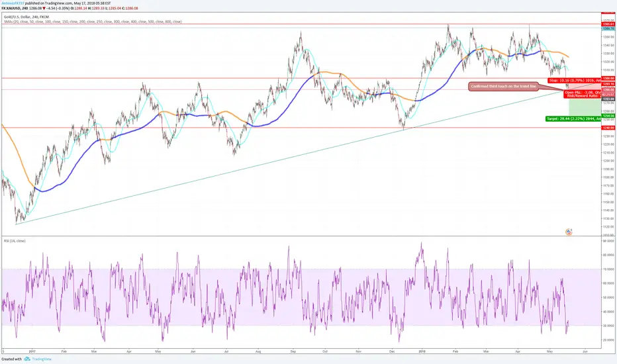Click the red down arrow next to 1286.08
Image resolution: width=617 pixels, height=364 pixels.
click(44, 8)
